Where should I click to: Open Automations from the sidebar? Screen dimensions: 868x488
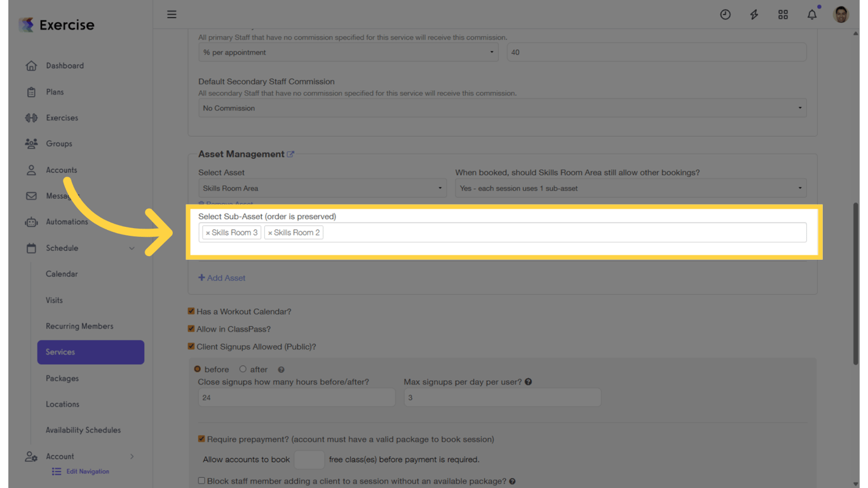[x=67, y=222]
